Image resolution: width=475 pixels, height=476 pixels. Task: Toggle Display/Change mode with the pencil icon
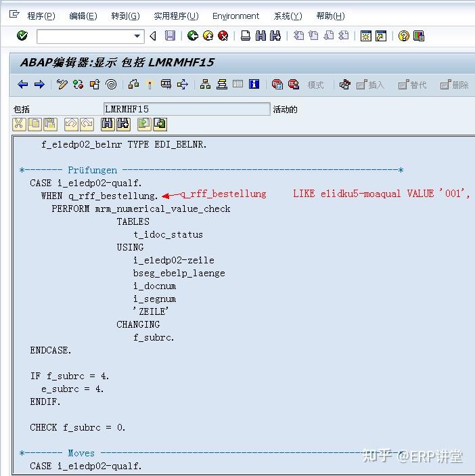62,85
